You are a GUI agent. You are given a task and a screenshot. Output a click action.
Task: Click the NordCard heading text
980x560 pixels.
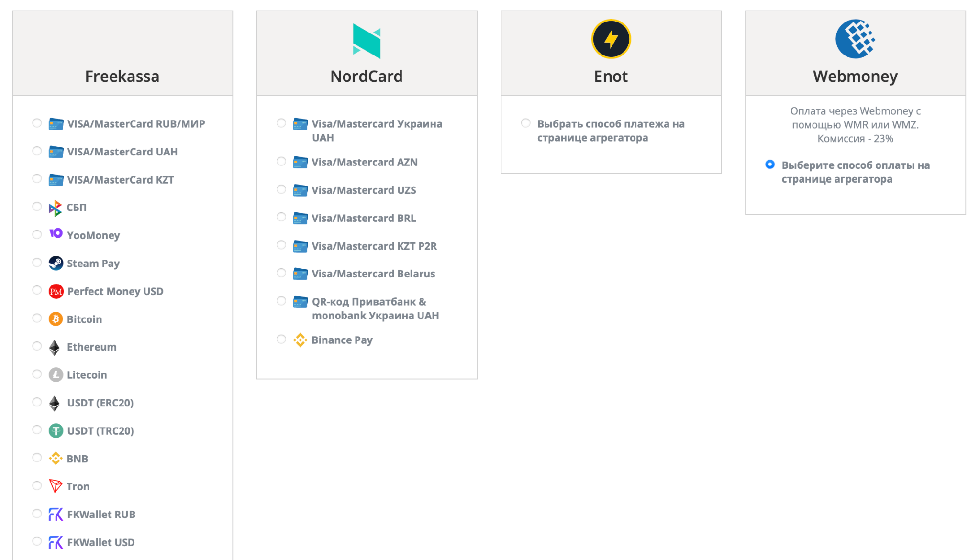pos(367,77)
